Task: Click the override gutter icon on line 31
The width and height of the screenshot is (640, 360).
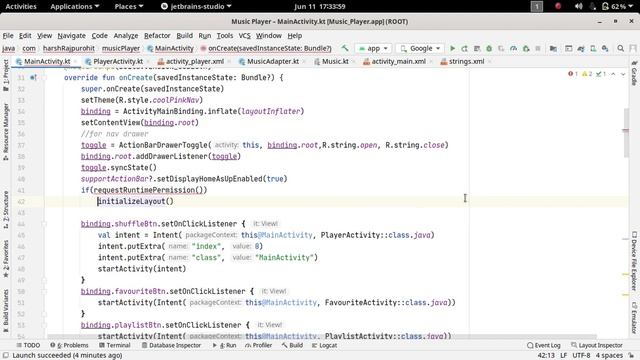Action: tap(33, 77)
